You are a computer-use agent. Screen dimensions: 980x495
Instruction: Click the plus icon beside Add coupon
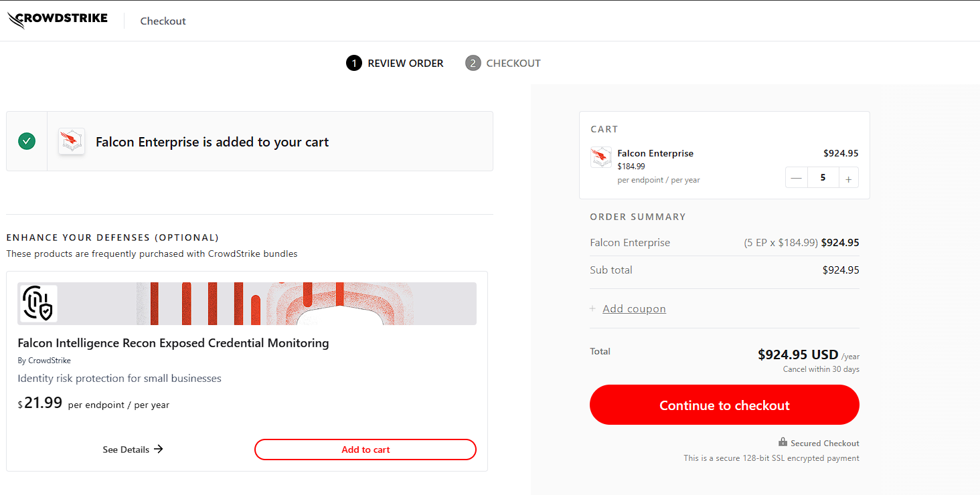coord(592,309)
